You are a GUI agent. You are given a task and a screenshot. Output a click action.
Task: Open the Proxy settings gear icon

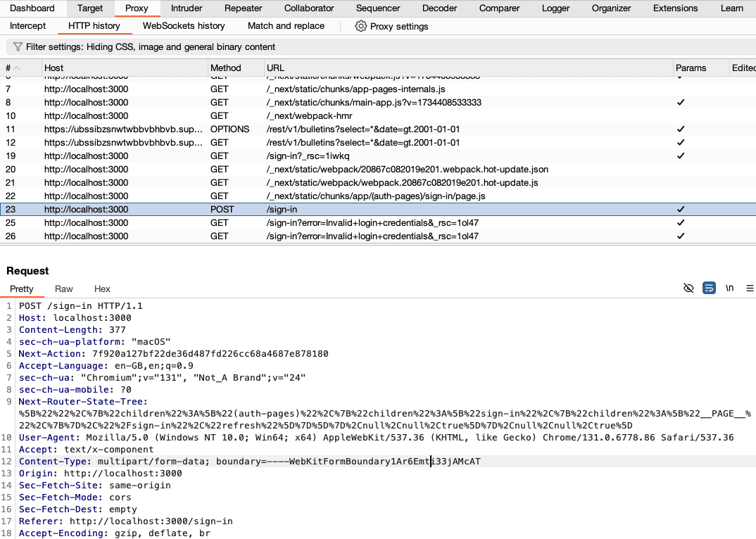click(361, 26)
